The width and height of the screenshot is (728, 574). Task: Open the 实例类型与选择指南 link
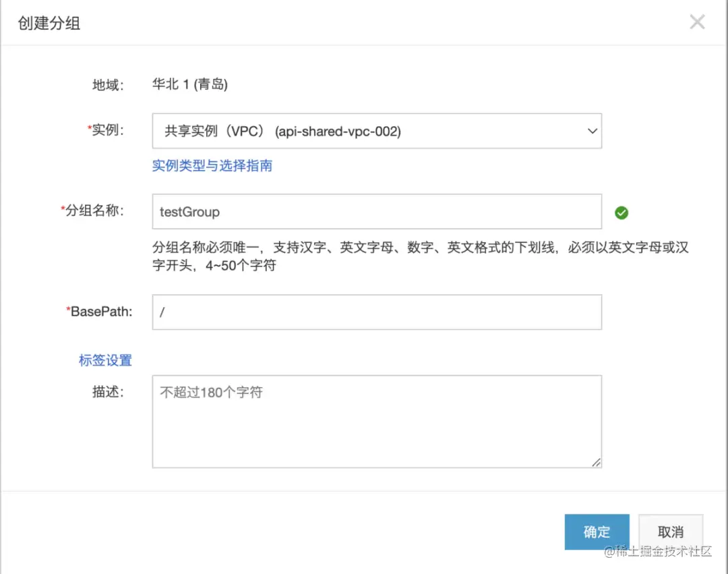tap(212, 166)
